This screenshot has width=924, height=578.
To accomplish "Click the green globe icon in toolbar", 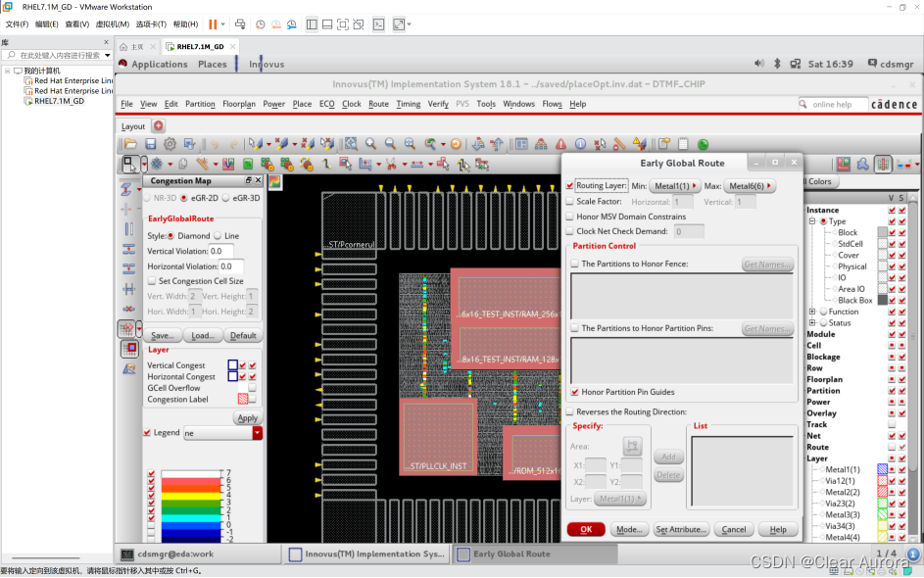I will (703, 144).
